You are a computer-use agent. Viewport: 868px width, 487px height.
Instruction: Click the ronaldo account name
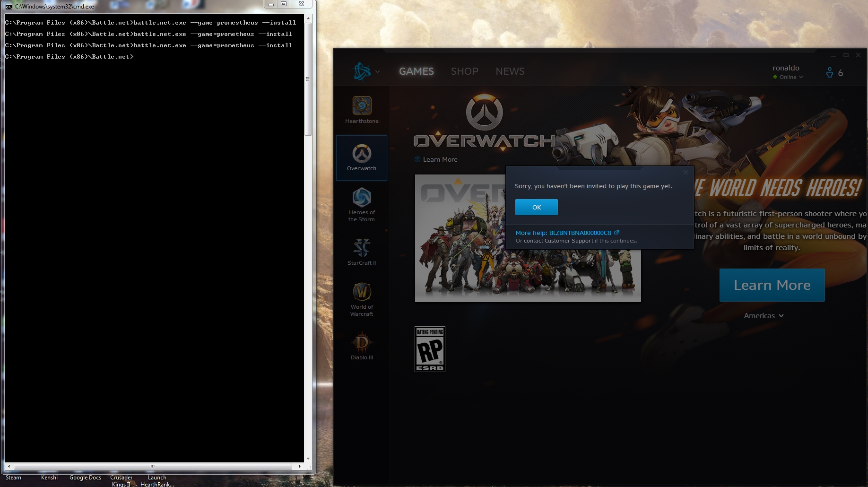tap(786, 68)
